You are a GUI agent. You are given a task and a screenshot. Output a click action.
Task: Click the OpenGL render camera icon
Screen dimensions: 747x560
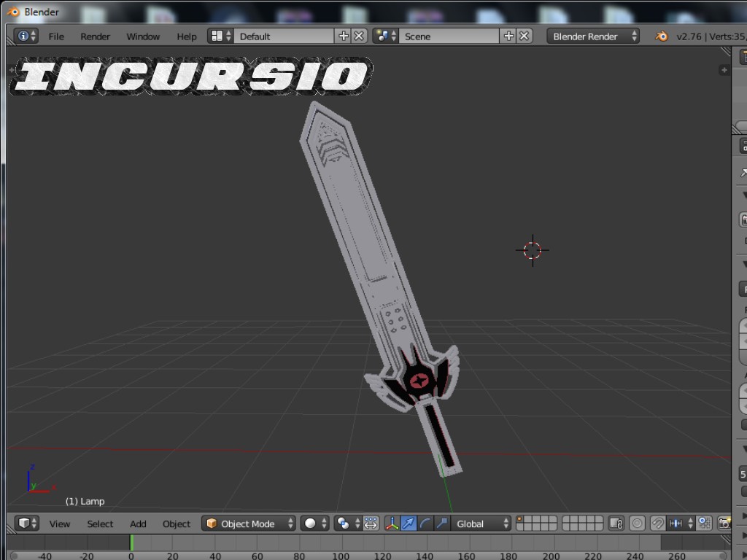pyautogui.click(x=726, y=523)
